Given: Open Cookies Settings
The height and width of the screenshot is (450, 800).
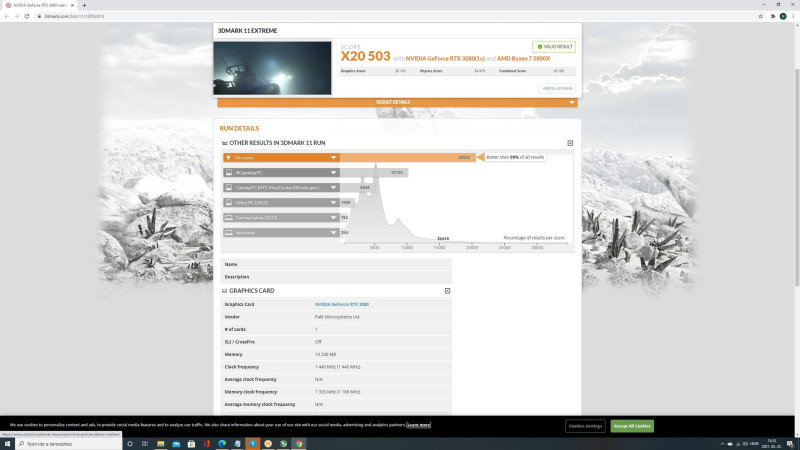Looking at the screenshot, I should [x=585, y=426].
